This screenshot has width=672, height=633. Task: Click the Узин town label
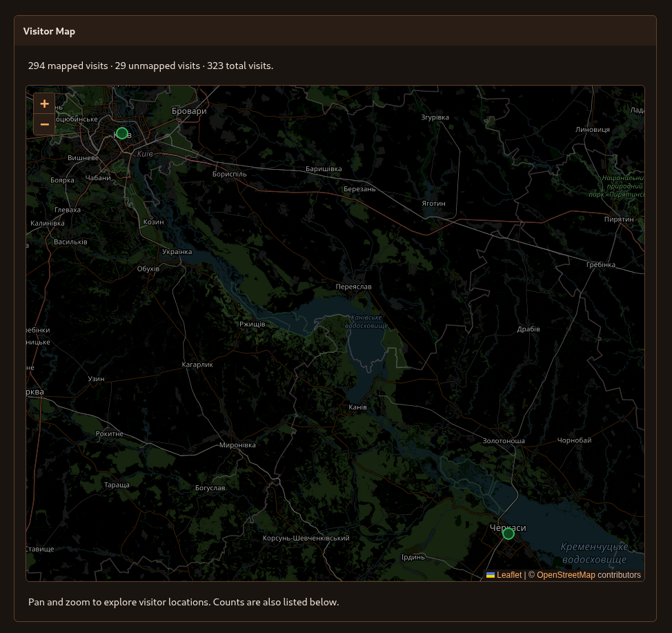[x=96, y=379]
